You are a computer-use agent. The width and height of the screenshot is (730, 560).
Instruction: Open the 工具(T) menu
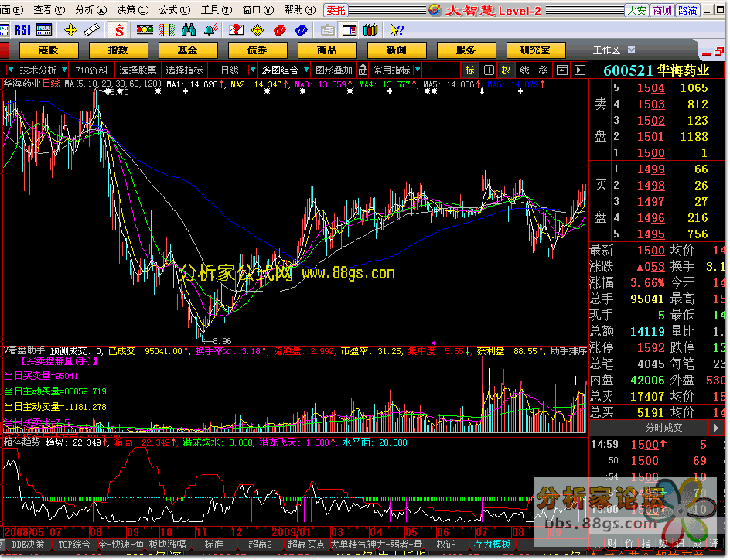[x=217, y=10]
